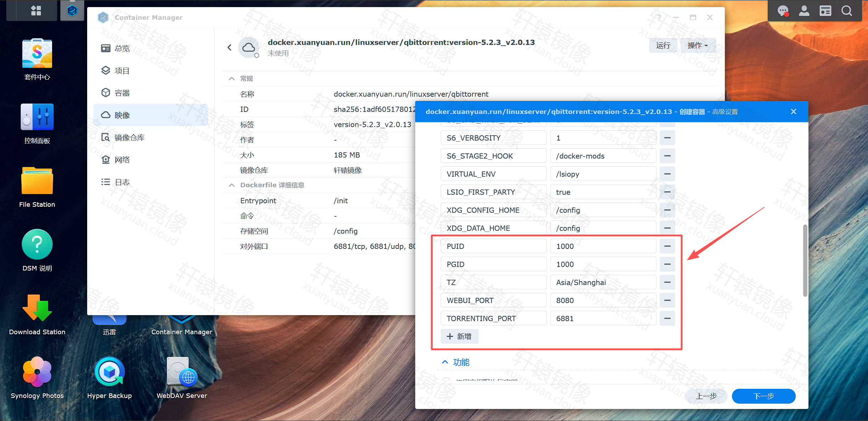Viewport: 868px width, 421px height.
Task: Go to 日志 in the sidebar
Action: [x=151, y=182]
